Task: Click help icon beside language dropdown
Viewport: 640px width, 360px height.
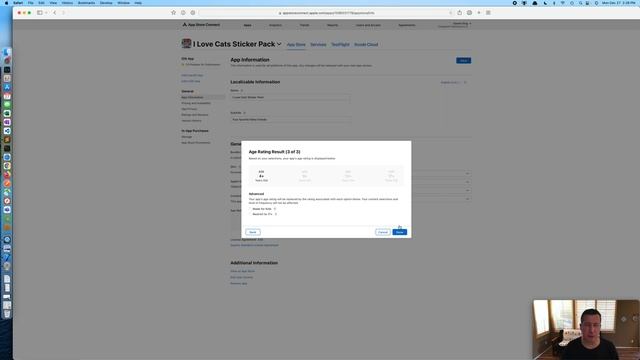Action: 465,82
